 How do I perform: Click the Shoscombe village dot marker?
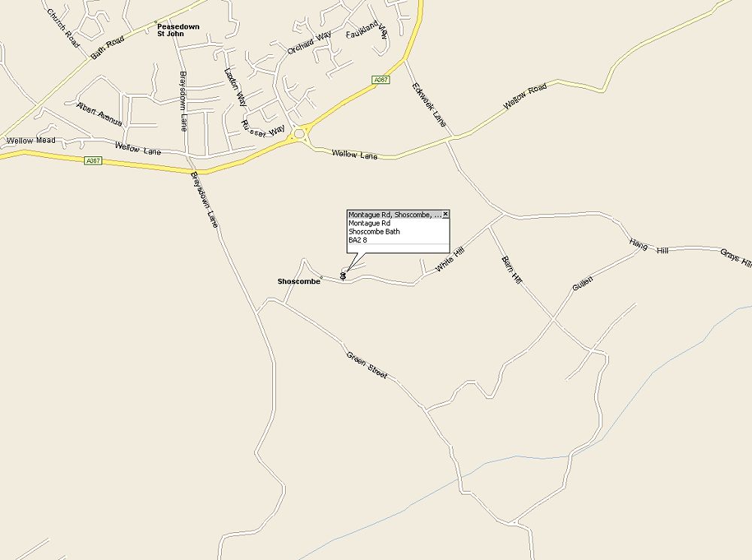321,277
